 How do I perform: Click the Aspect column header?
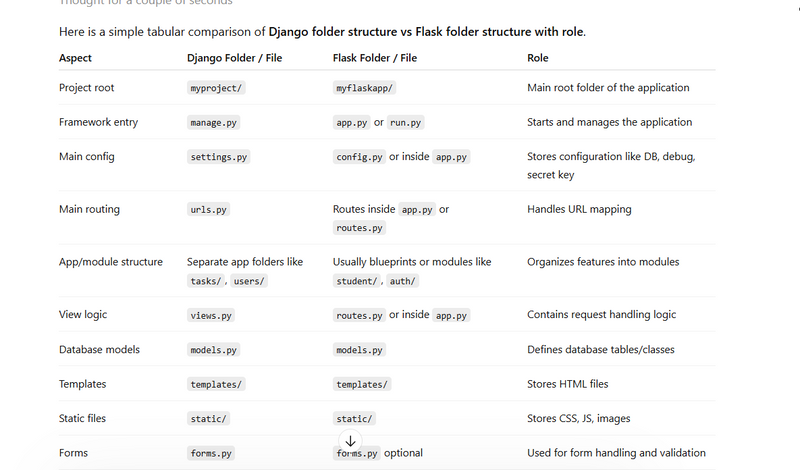(75, 58)
